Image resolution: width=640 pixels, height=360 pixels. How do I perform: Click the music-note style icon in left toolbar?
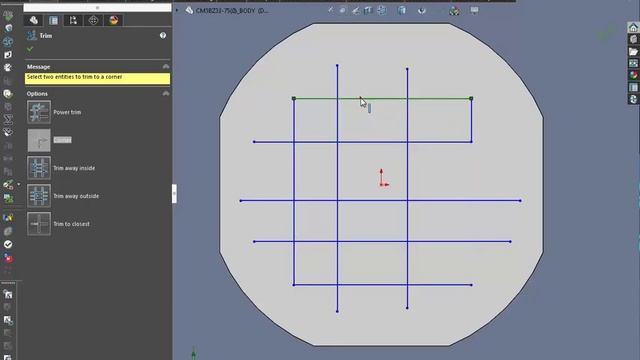8,54
